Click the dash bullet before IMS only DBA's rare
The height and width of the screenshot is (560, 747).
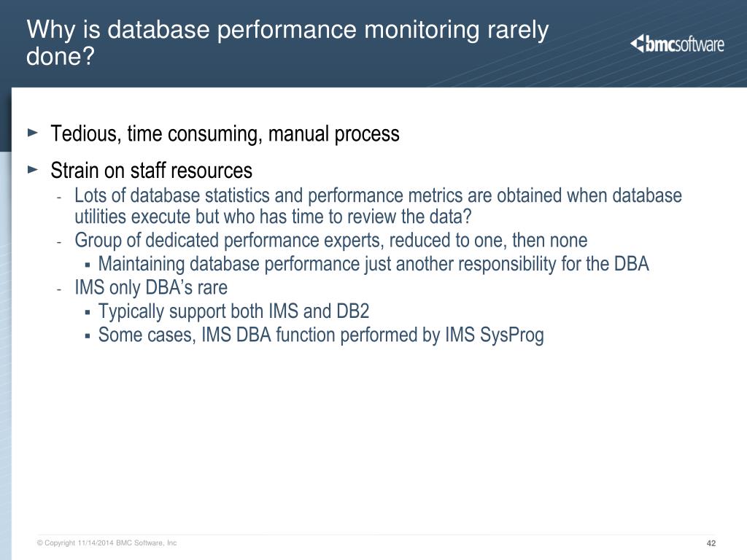point(59,289)
